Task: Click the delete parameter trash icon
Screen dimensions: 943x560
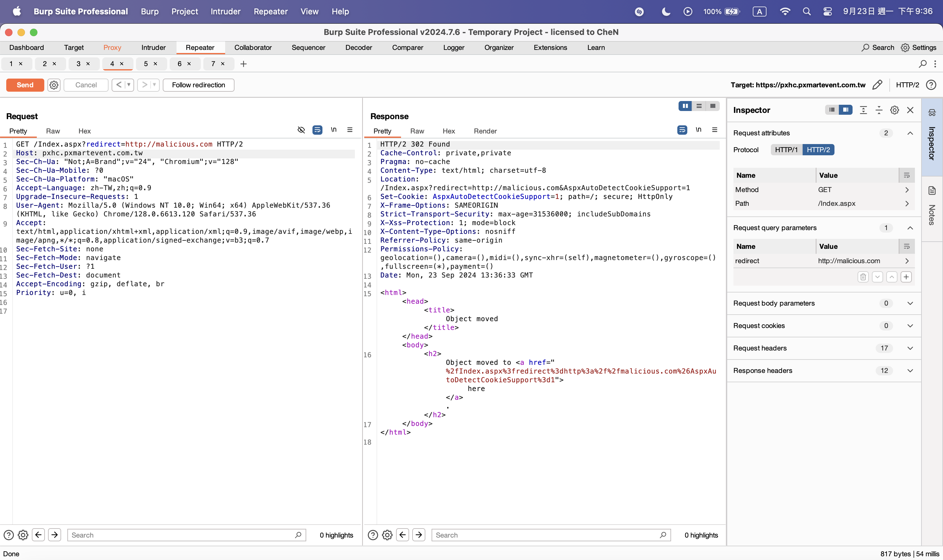Action: [863, 277]
